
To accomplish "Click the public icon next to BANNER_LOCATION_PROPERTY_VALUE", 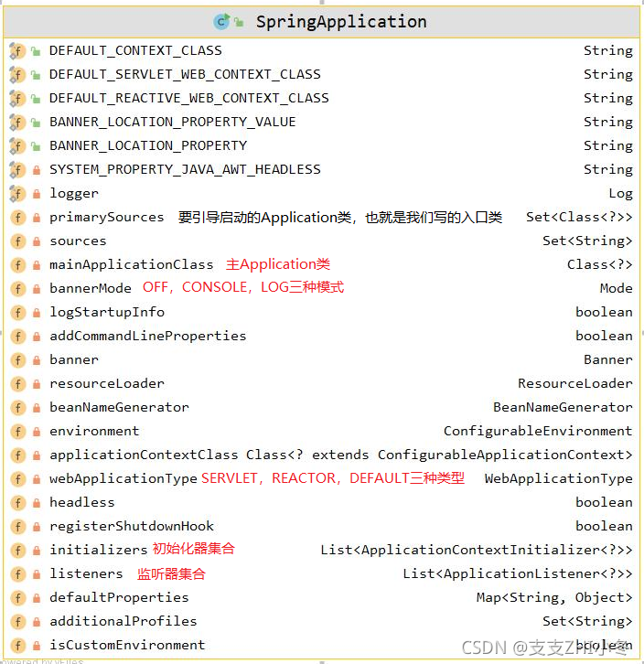I will (x=37, y=123).
